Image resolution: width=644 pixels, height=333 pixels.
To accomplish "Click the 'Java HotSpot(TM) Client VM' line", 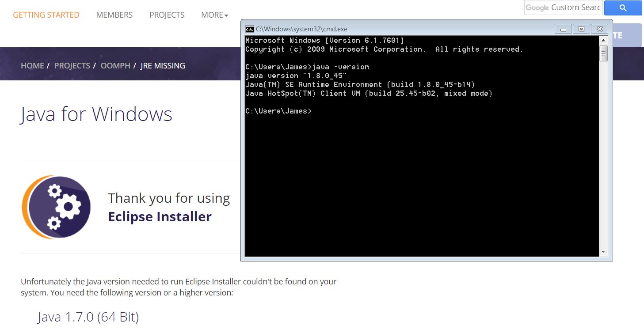I will pos(369,94).
